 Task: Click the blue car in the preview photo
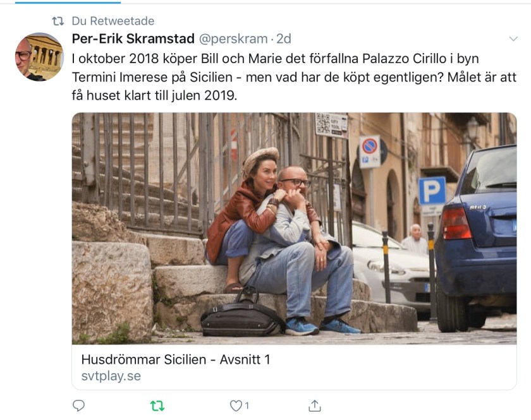pos(476,239)
